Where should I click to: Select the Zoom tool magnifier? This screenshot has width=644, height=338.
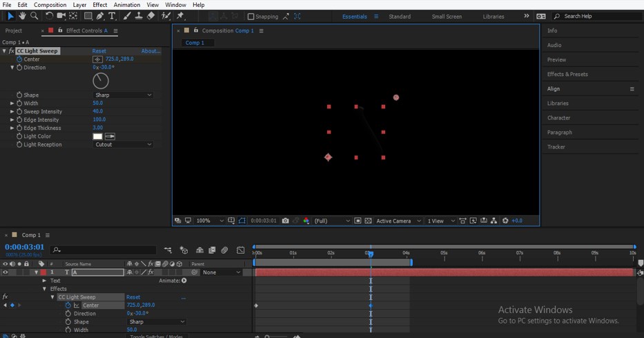pos(34,16)
